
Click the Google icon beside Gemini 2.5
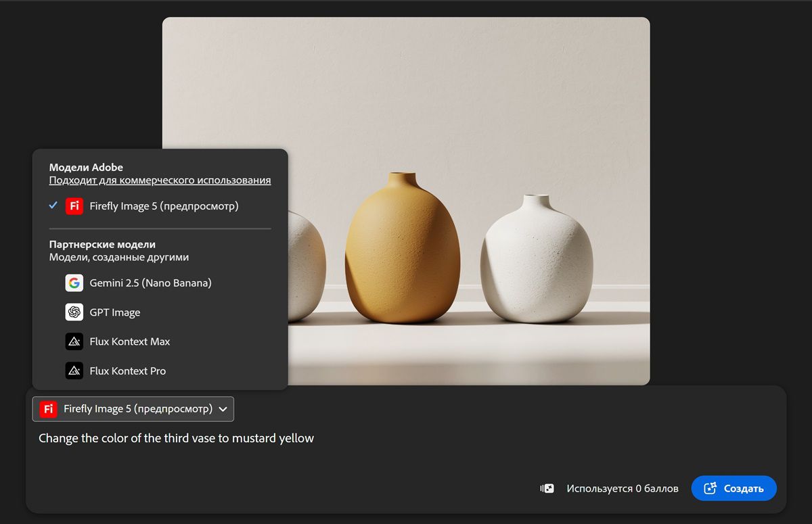coord(74,283)
